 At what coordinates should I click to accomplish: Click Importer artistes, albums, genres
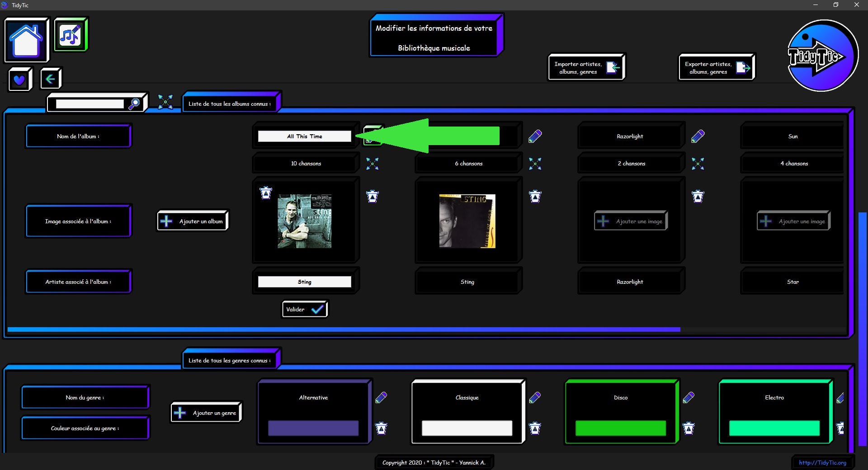(x=586, y=67)
